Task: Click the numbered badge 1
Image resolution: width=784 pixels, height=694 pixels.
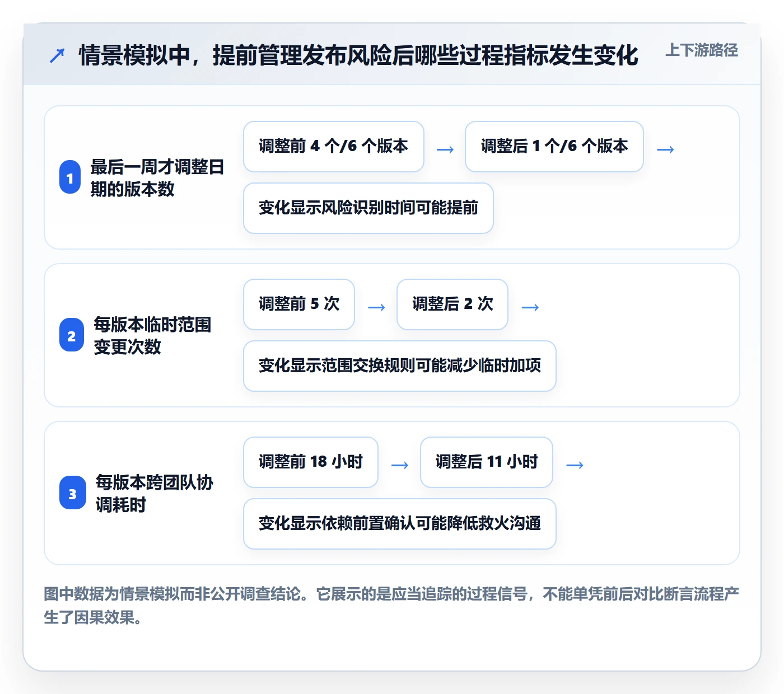Action: coord(70,177)
